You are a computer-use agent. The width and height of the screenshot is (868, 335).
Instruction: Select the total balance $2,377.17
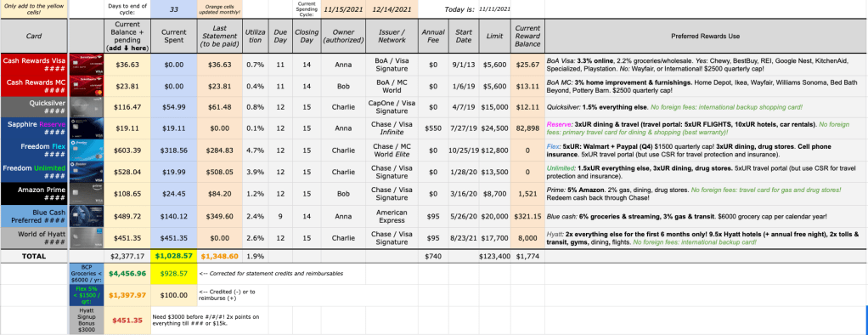[127, 256]
